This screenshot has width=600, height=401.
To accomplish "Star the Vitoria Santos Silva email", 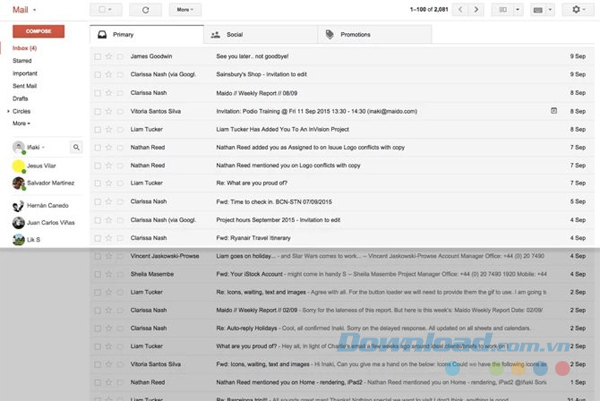I will click(109, 110).
